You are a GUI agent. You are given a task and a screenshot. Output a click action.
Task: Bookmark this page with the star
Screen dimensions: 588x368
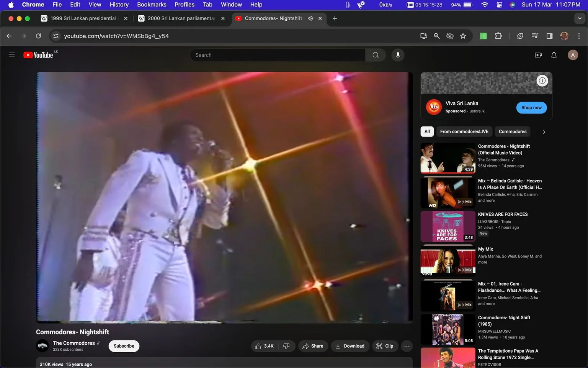click(x=463, y=36)
